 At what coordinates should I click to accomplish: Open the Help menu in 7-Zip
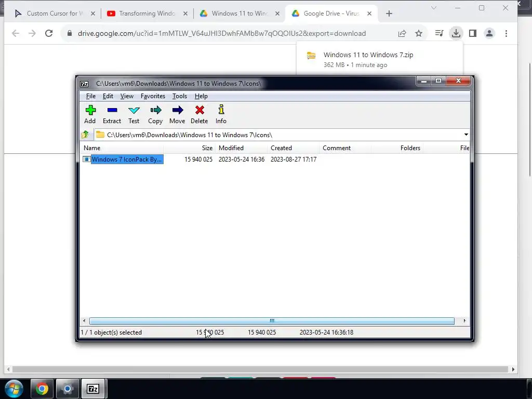click(201, 96)
